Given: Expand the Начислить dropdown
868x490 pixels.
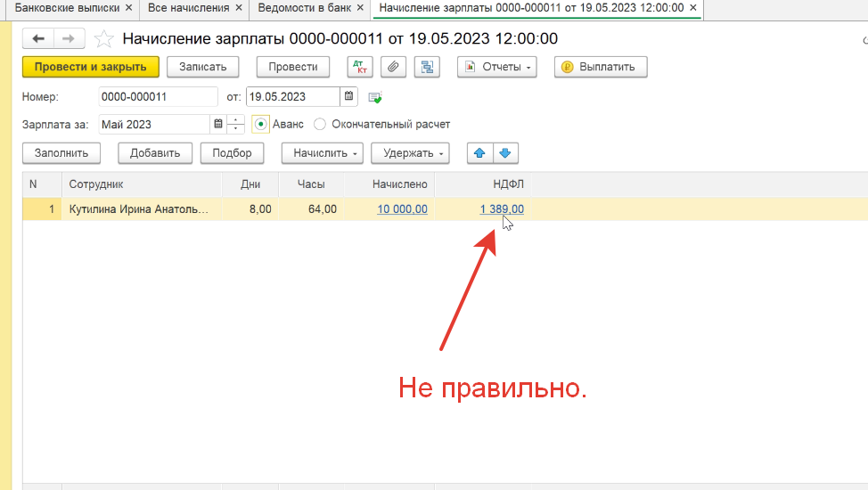Looking at the screenshot, I should tap(322, 153).
